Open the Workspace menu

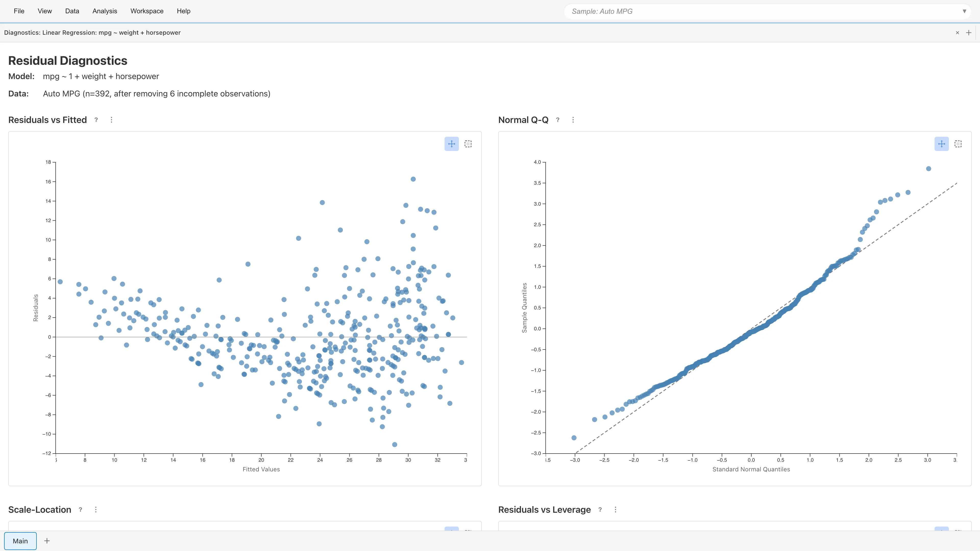pyautogui.click(x=147, y=11)
